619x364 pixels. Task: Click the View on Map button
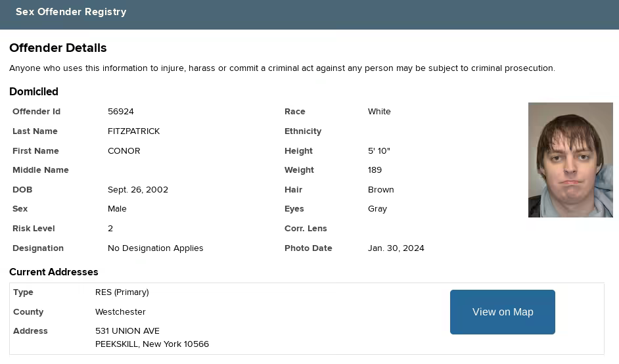pos(502,312)
